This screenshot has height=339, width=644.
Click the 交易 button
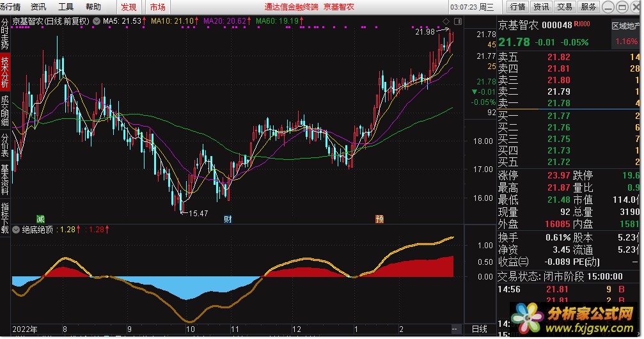pos(565,7)
